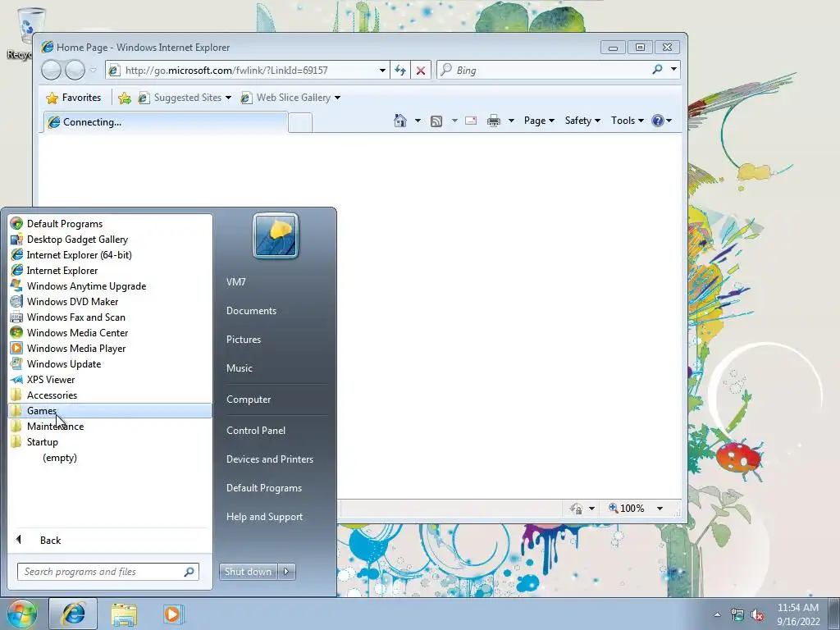Click Search programs and files box

[x=107, y=572]
